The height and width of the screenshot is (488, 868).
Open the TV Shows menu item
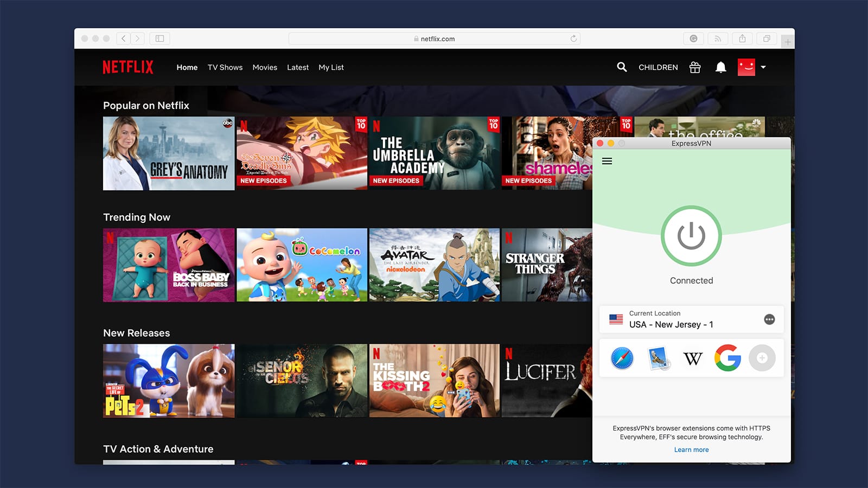[225, 67]
